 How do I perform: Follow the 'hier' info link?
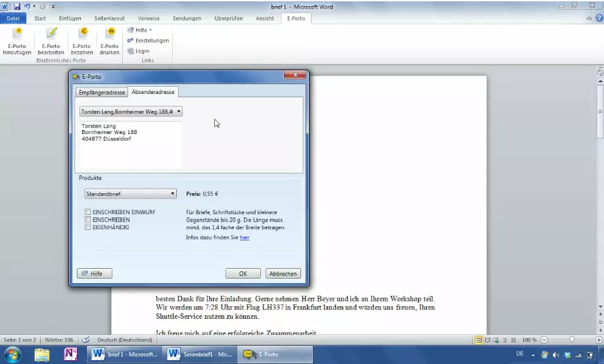point(244,237)
